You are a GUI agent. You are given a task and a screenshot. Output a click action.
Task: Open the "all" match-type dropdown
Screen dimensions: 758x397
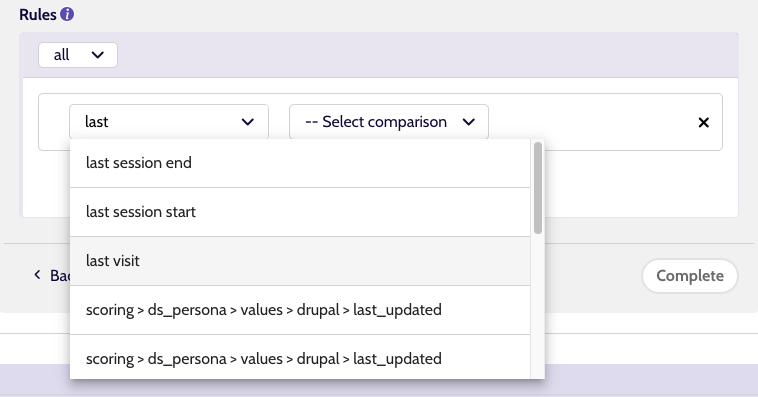(x=78, y=55)
